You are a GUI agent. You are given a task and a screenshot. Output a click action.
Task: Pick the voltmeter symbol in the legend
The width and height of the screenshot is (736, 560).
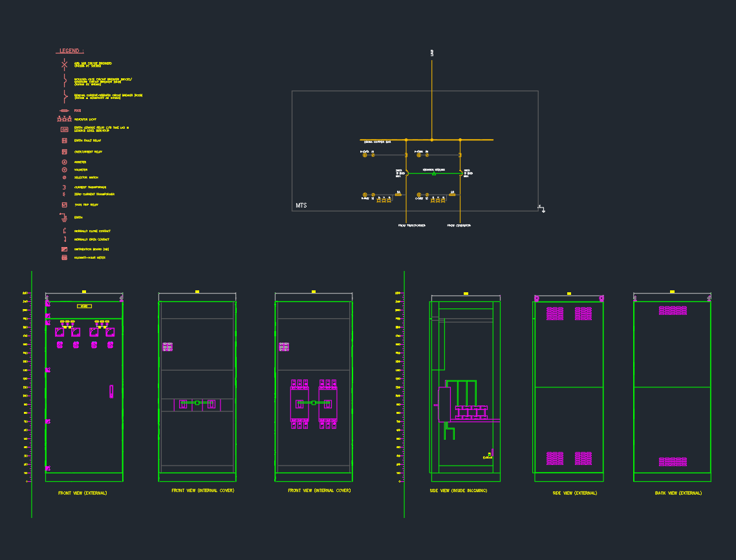coord(64,169)
